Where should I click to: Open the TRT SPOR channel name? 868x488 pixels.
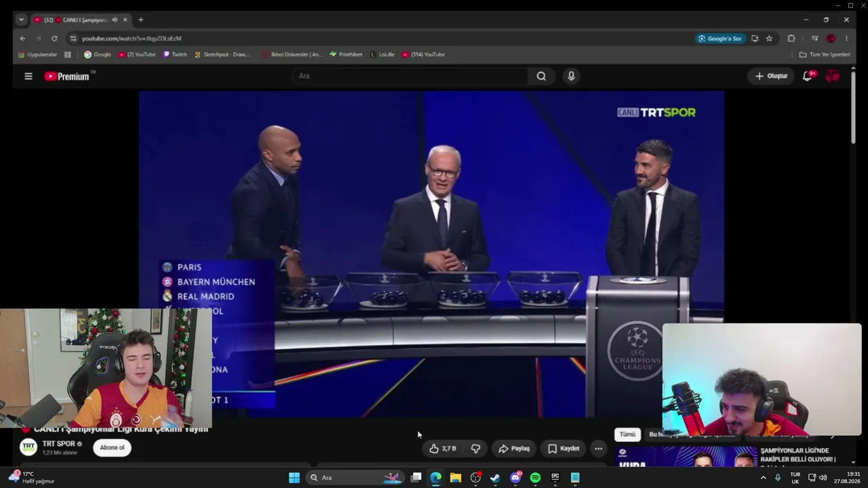(58, 444)
